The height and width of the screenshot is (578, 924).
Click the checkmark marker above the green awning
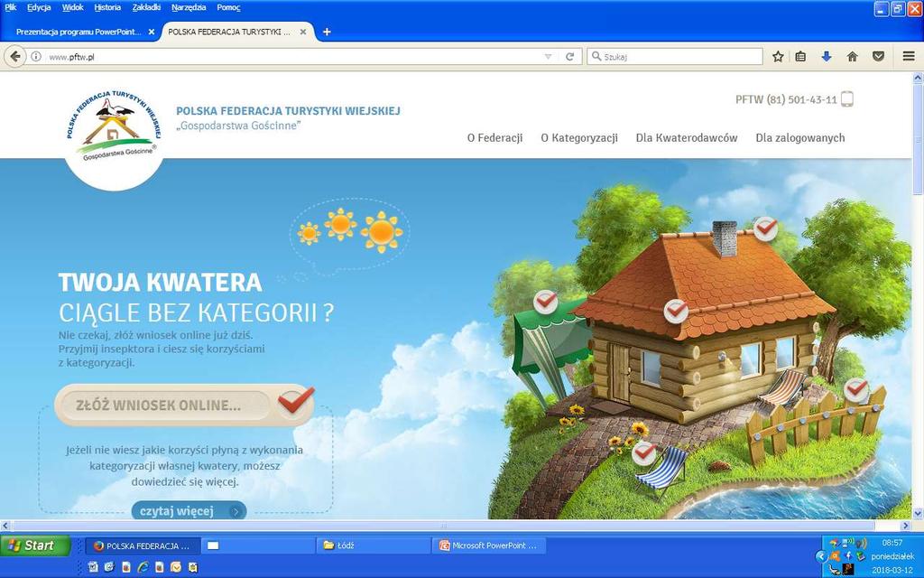(x=546, y=302)
